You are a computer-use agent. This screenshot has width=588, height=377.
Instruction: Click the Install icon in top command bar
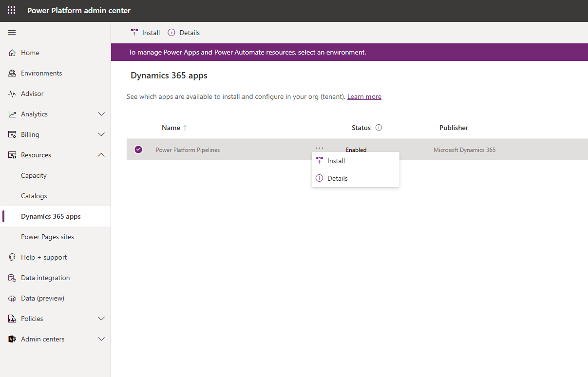[134, 33]
